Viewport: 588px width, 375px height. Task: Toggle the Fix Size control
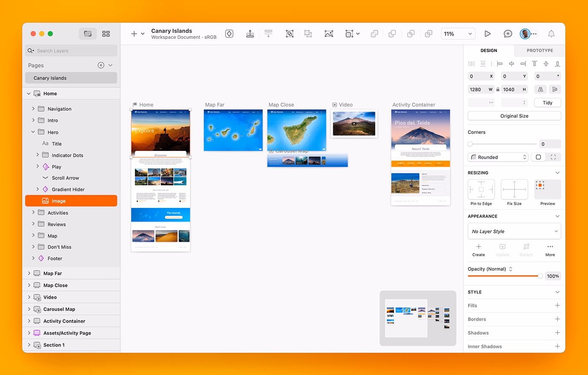[x=514, y=189]
